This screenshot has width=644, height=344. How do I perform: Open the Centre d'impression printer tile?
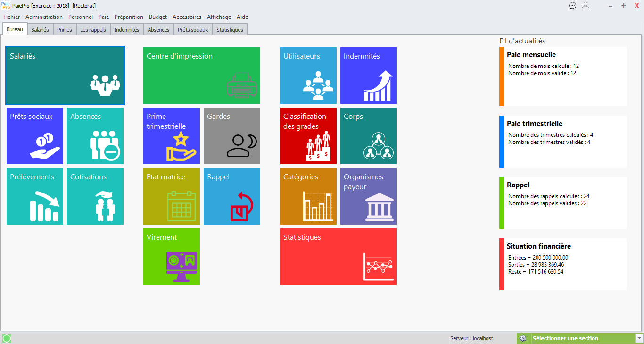(201, 76)
